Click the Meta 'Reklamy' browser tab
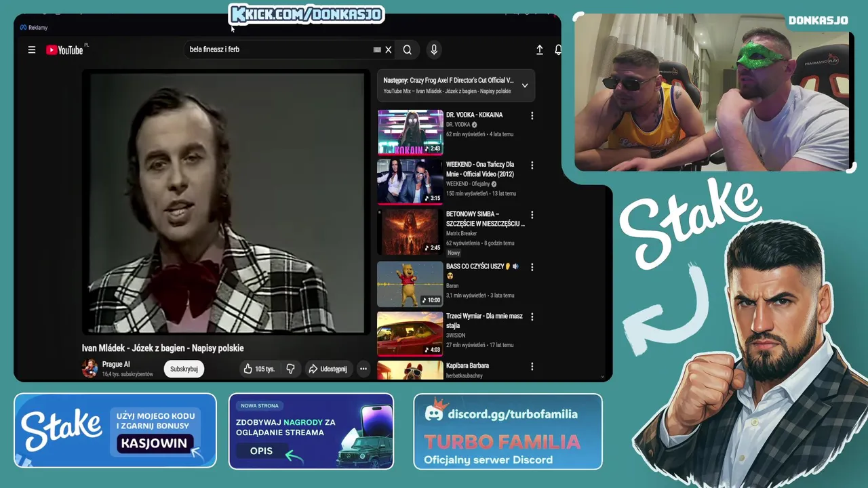Screen dimensions: 868x488 (x=34, y=28)
